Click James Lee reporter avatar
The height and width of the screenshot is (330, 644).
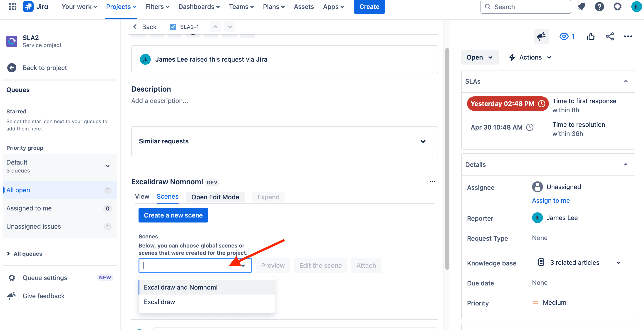(x=537, y=218)
